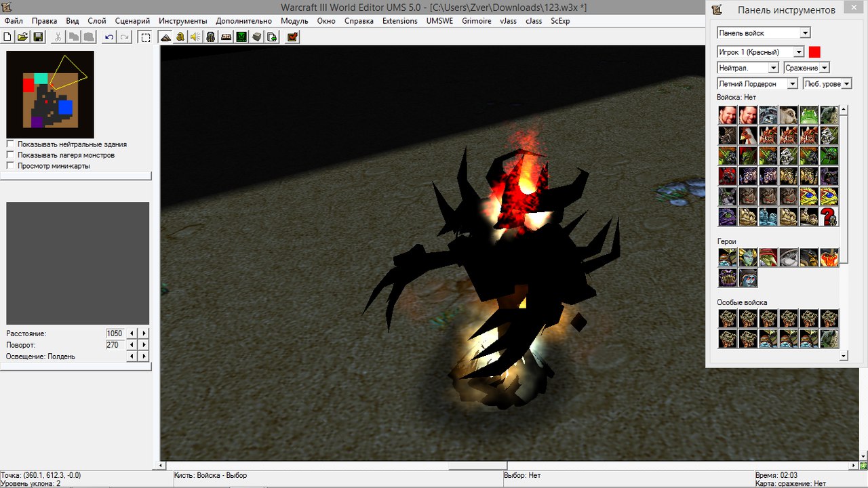Click the minimap preview thumbnail
Screen dimensions: 868x488
50,94
